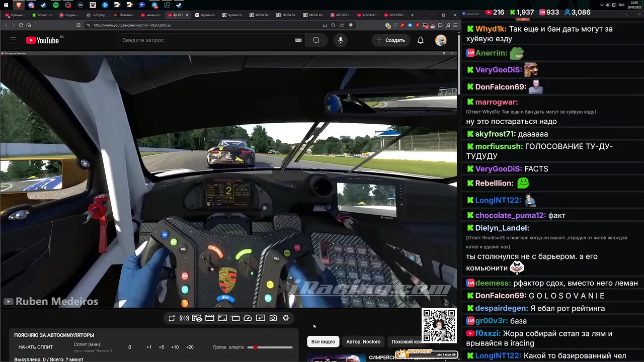Open the account avatar menu
The height and width of the screenshot is (362, 644).
[x=441, y=40]
